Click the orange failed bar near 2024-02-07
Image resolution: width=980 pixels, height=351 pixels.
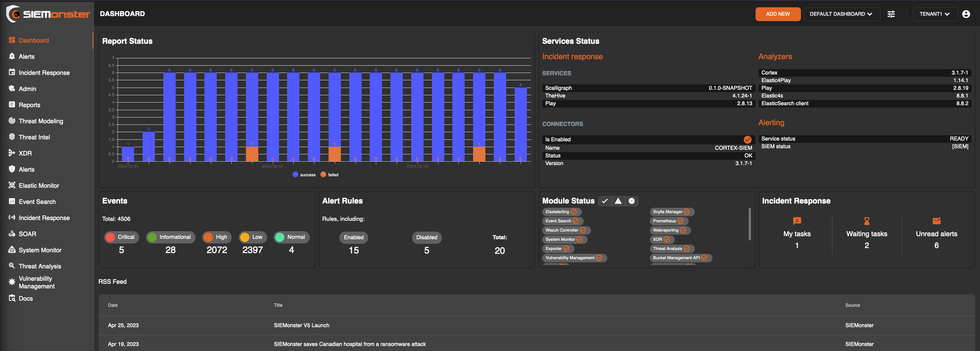pos(252,154)
